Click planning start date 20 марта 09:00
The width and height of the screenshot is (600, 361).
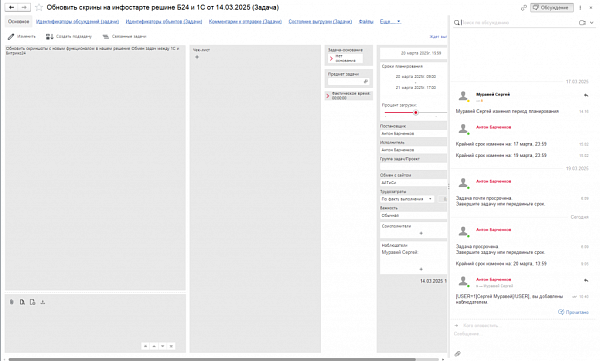pos(416,77)
